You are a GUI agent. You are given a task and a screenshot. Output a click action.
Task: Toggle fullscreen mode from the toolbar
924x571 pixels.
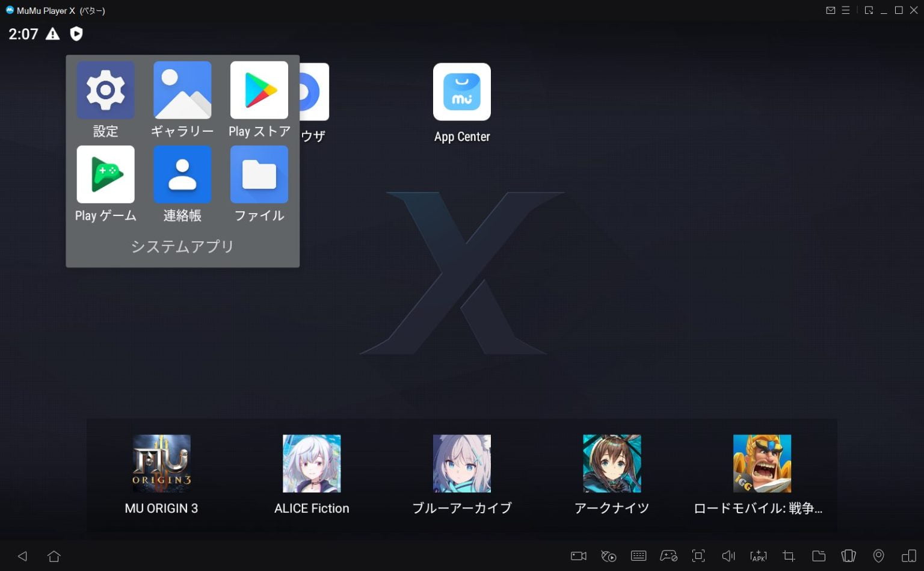698,556
